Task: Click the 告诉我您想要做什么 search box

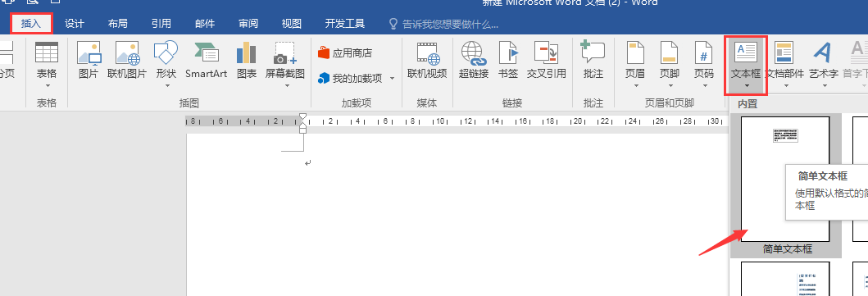Action: 444,24
